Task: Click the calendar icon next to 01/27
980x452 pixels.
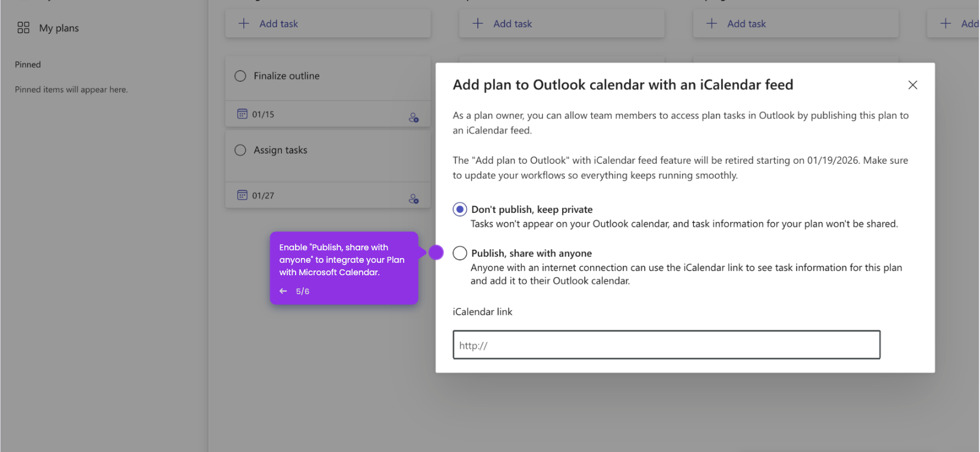Action: pos(242,195)
